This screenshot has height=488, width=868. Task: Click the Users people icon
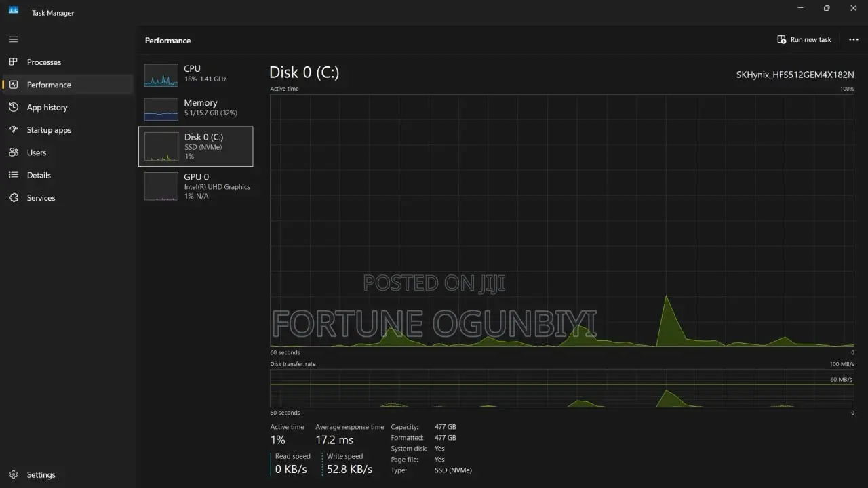[14, 152]
